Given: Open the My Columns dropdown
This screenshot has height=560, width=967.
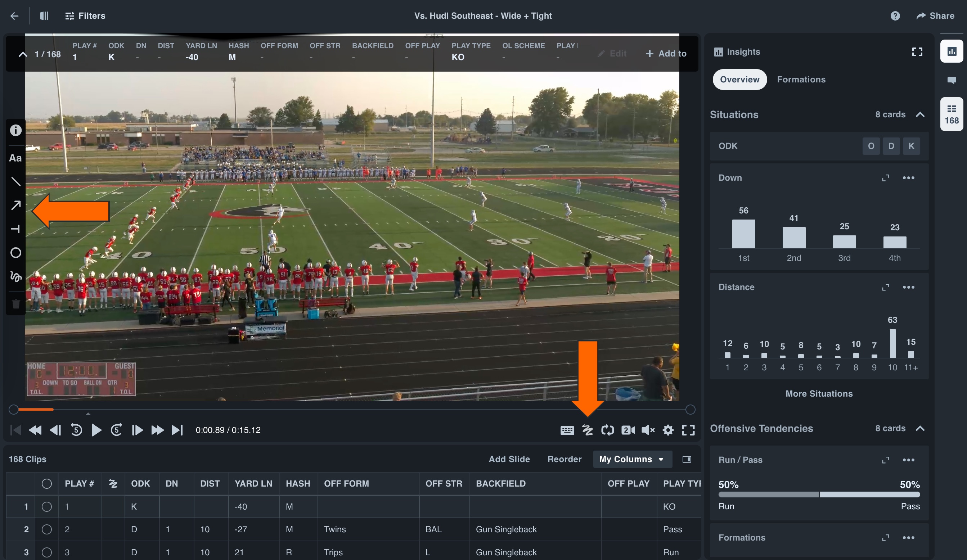Looking at the screenshot, I should click(x=632, y=459).
